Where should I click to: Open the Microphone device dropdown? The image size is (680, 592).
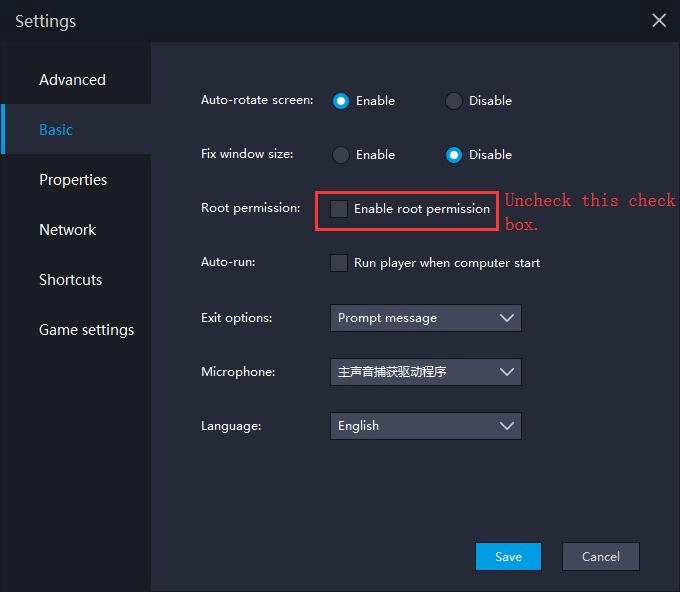(425, 372)
